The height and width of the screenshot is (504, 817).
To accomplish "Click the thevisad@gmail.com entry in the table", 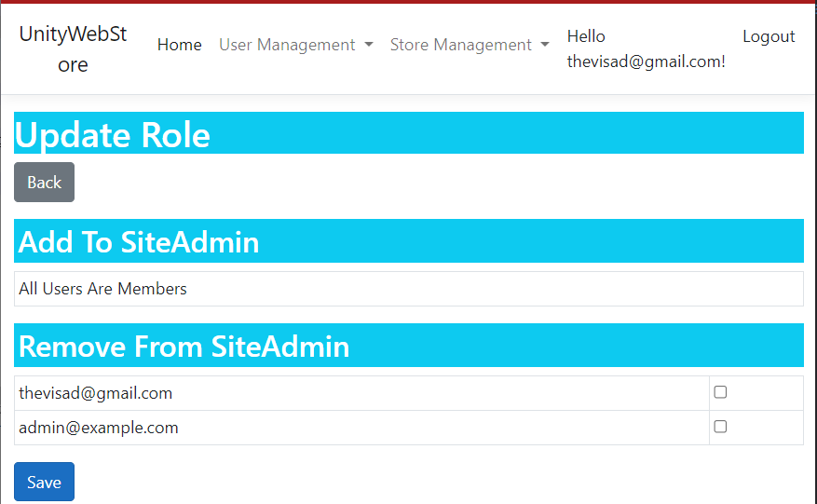I will click(x=95, y=393).
